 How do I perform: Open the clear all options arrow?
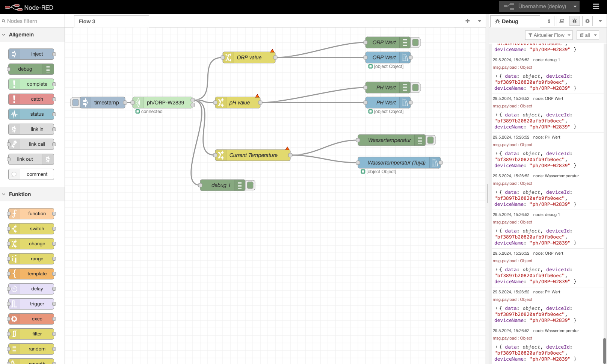click(595, 35)
